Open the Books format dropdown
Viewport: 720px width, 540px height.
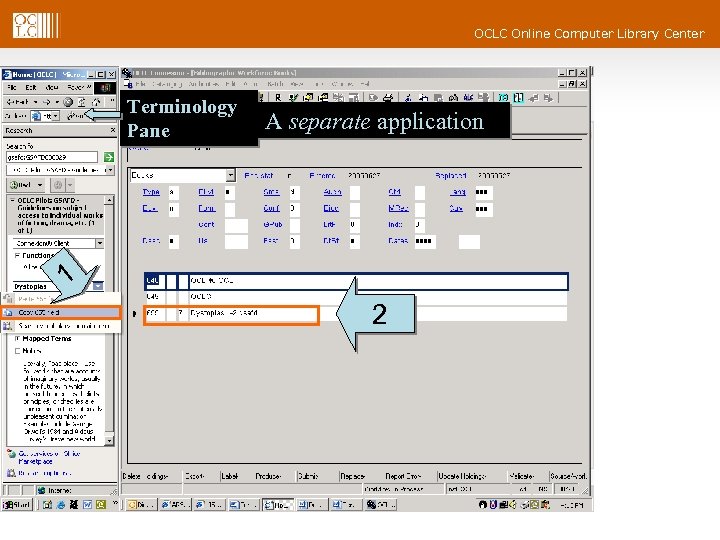coord(230,175)
